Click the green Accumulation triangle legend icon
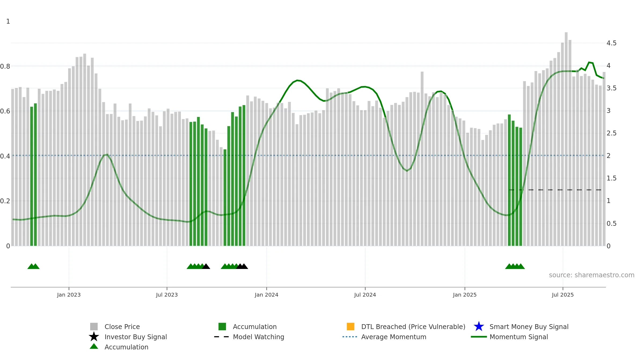This screenshot has width=644, height=362. click(94, 346)
